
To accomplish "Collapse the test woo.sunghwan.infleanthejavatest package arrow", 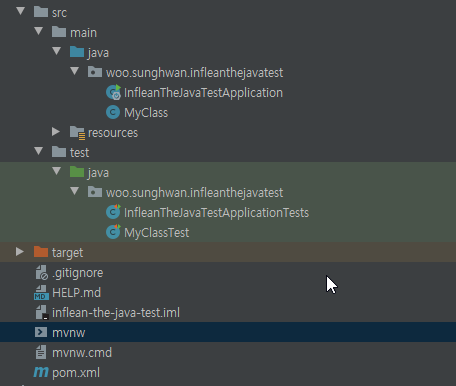I will coord(75,191).
